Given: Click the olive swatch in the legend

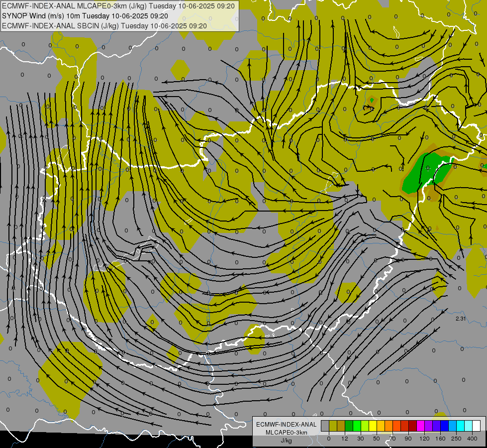Looking at the screenshot, I should tap(333, 426).
